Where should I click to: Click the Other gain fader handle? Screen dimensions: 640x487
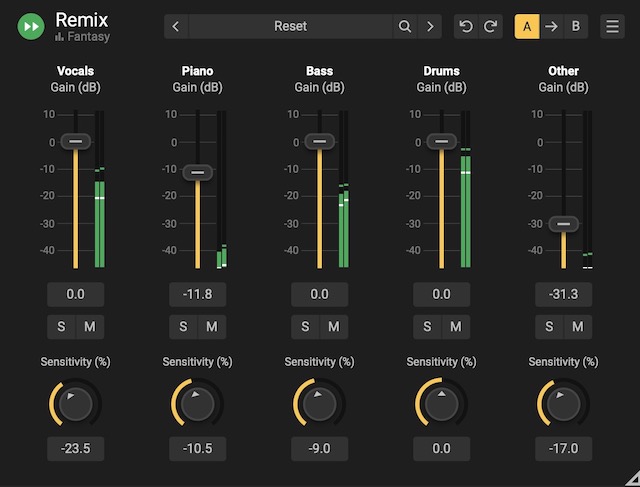[564, 225]
